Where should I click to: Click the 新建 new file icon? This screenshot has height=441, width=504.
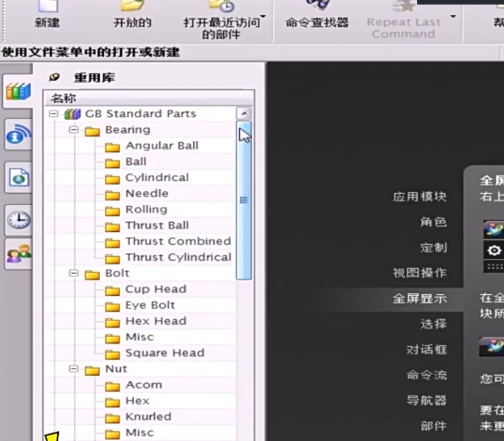tap(47, 7)
